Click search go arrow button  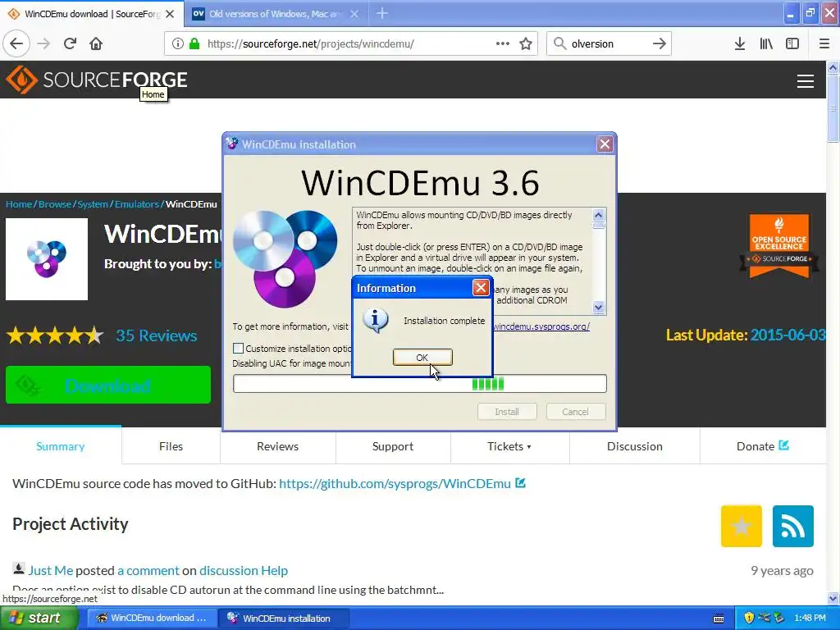pos(660,43)
